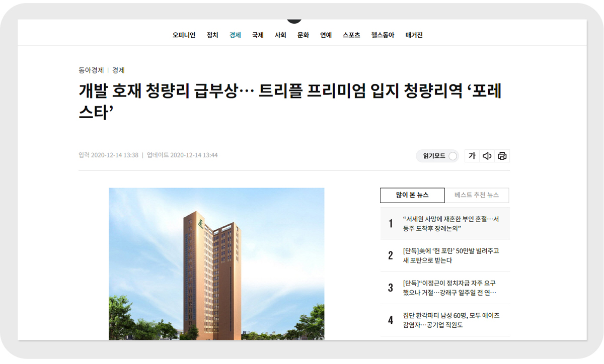The width and height of the screenshot is (604, 364).
Task: Select the 많이 본 뉴스 tab
Action: (412, 195)
